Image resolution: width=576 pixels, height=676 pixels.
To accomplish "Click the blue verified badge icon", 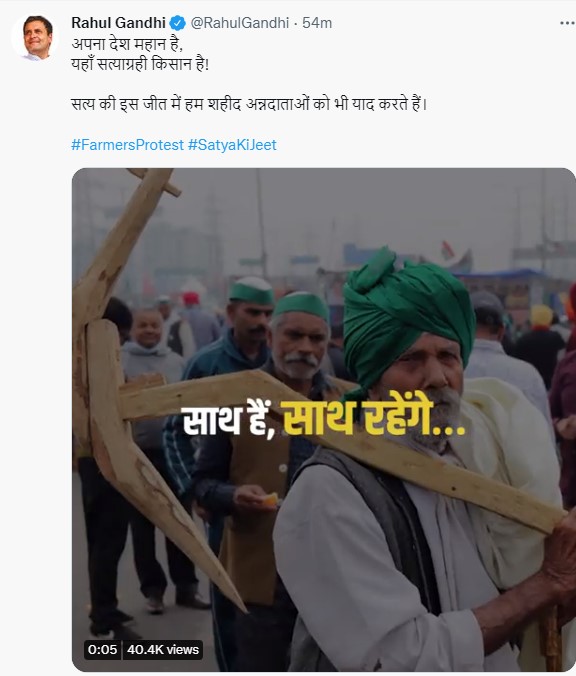I will pyautogui.click(x=178, y=23).
